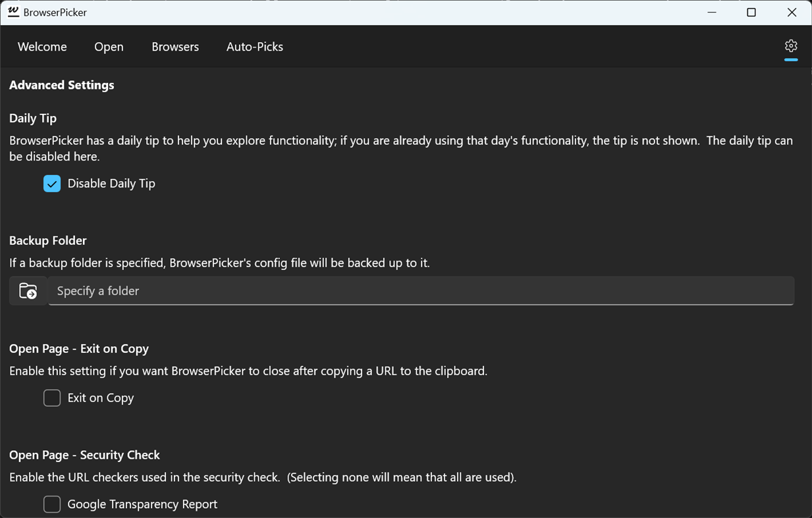The width and height of the screenshot is (812, 518).
Task: Open the Auto-Picks tab
Action: [x=255, y=47]
